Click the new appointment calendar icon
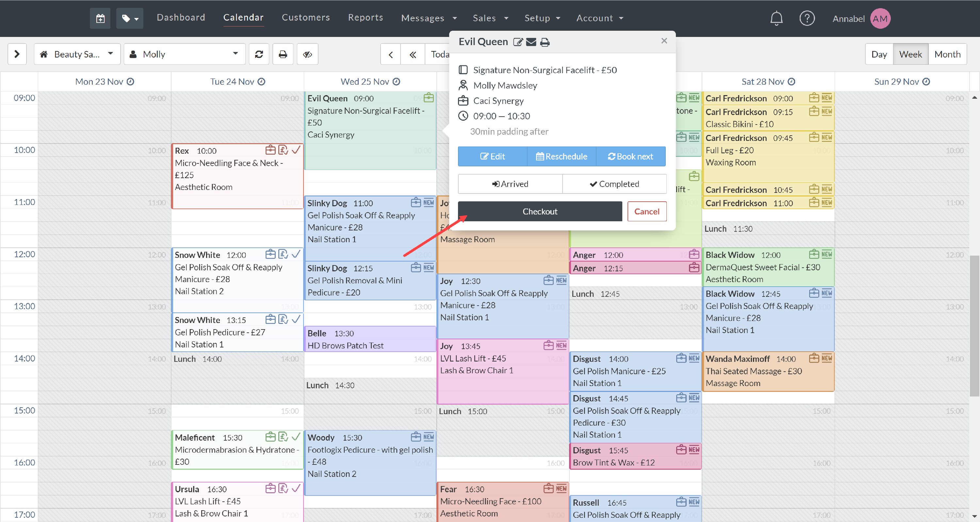The width and height of the screenshot is (980, 522). coord(100,18)
